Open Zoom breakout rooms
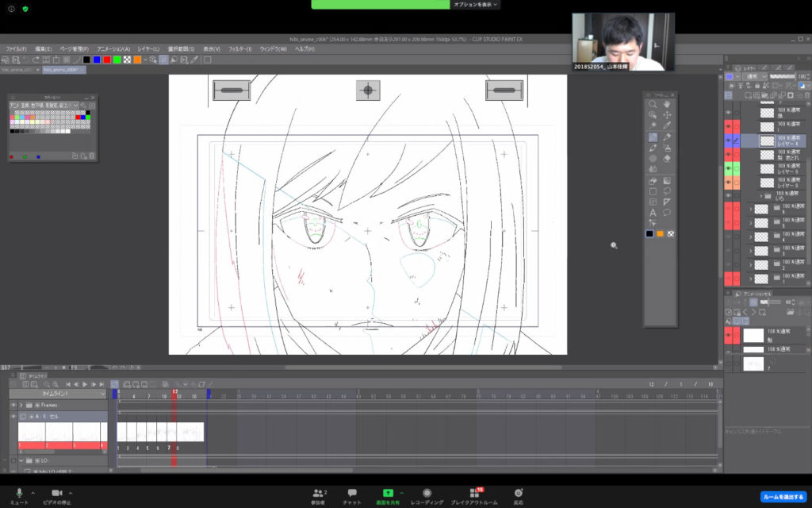Viewport: 812px width, 508px height. pos(474,495)
